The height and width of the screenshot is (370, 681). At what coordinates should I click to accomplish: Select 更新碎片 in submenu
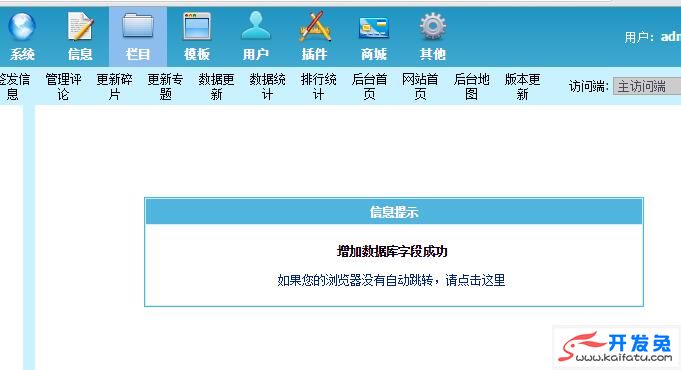[114, 86]
